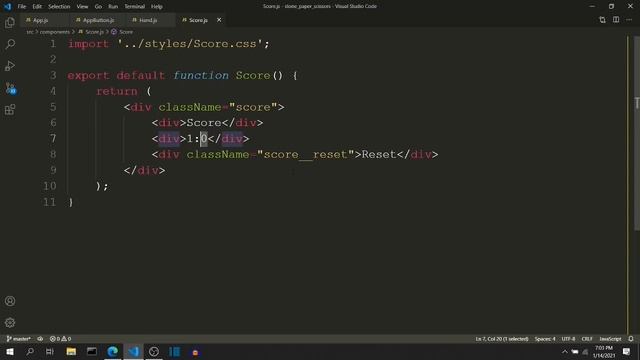Open the Terminal menu
This screenshot has height=360, width=640.
coord(135,7)
